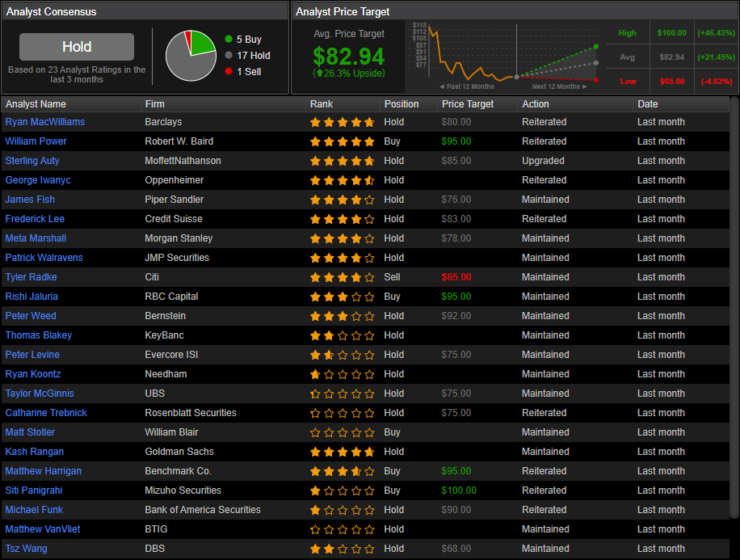Image resolution: width=740 pixels, height=560 pixels.
Task: Click green dot for 5 Buy
Action: 229,39
